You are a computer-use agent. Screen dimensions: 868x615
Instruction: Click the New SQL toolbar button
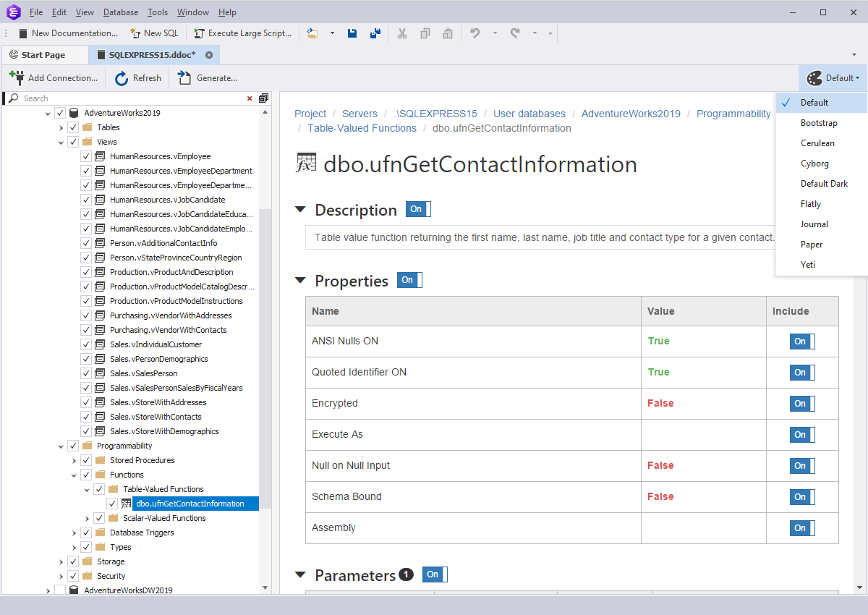[154, 33]
